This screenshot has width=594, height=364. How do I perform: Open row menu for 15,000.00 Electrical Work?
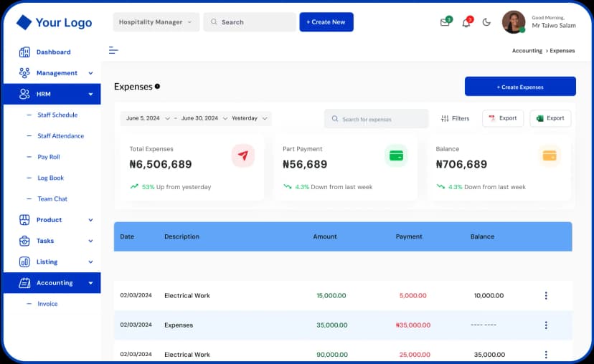point(546,295)
